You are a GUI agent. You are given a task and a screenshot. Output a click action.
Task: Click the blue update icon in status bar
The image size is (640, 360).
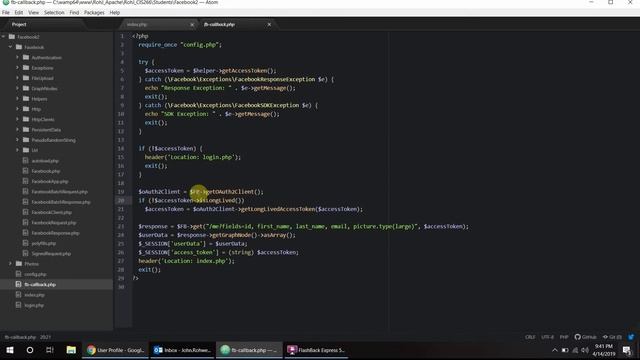tap(631, 337)
